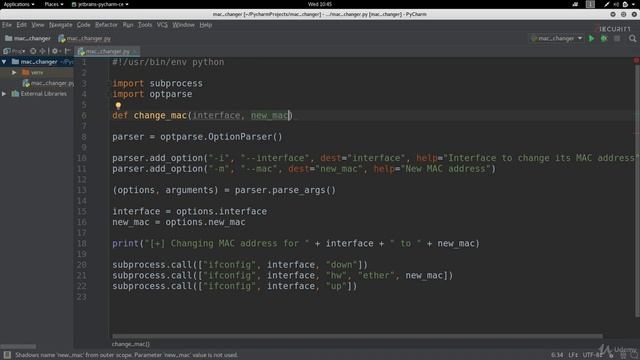640x360 pixels.
Task: Click subprocess.call line with "up"
Action: [235, 286]
